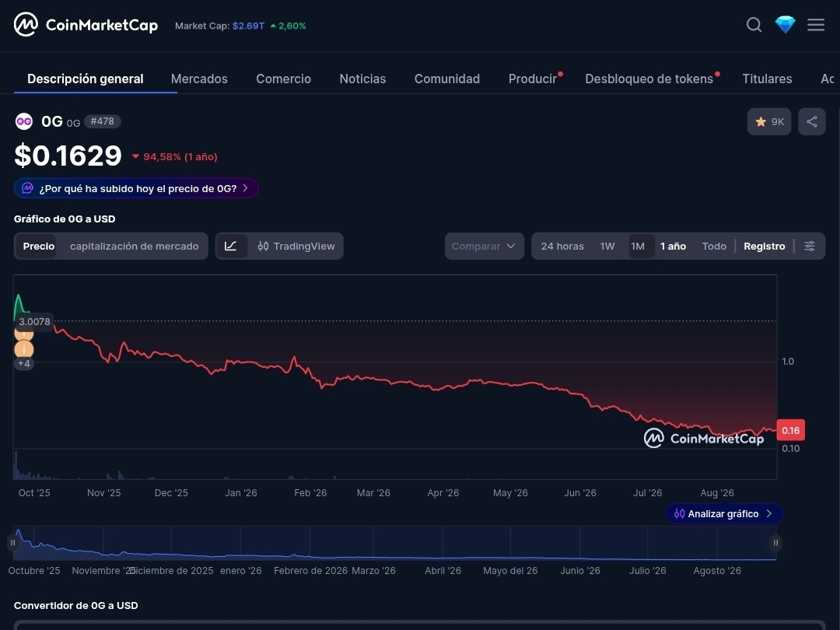Click the blue diamond rewards icon
Viewport: 840px width, 630px height.
click(785, 25)
